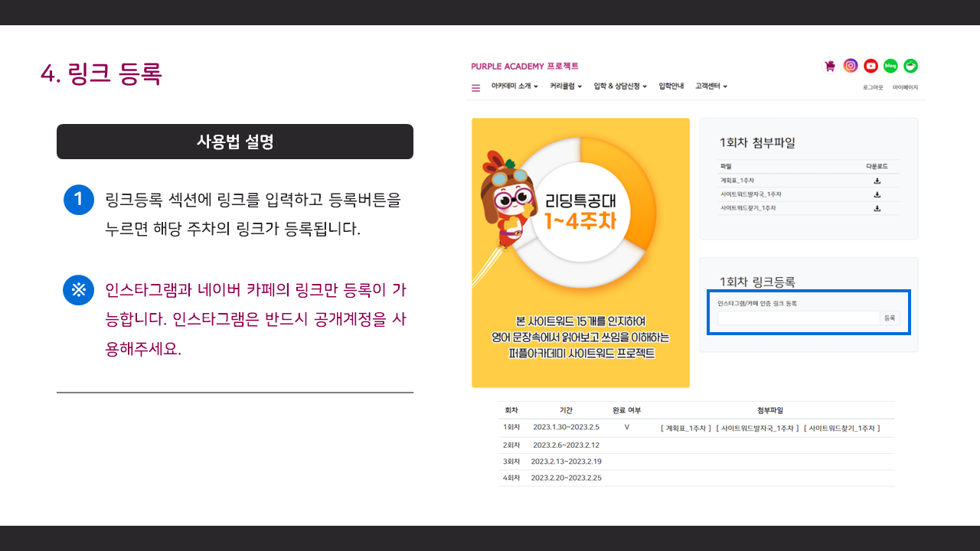
Task: Open the shopping cart icon
Action: (829, 66)
